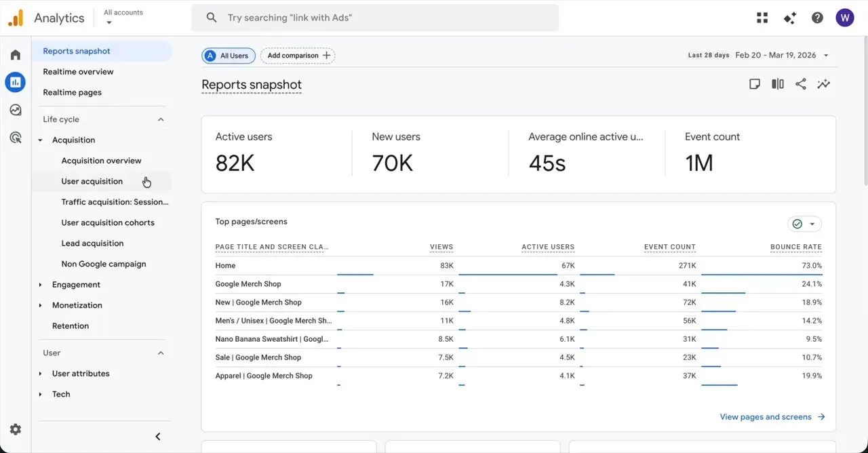The width and height of the screenshot is (868, 453).
Task: Expand the Monetization tree arrow
Action: click(40, 306)
